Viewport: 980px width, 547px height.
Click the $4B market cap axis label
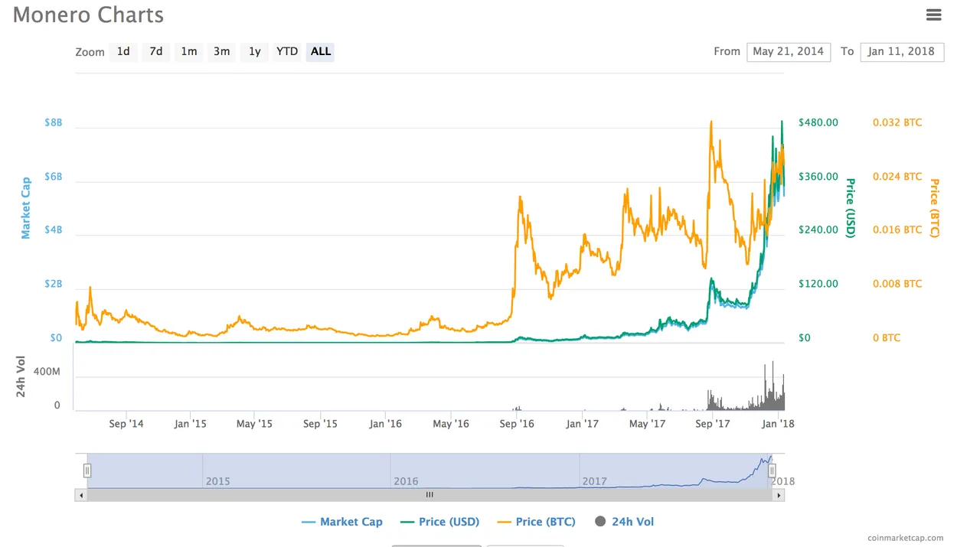tap(53, 230)
